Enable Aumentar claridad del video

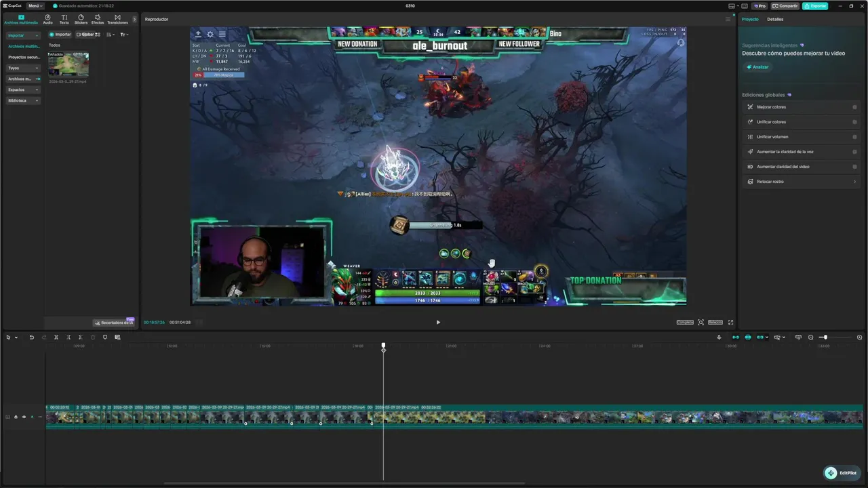[854, 167]
